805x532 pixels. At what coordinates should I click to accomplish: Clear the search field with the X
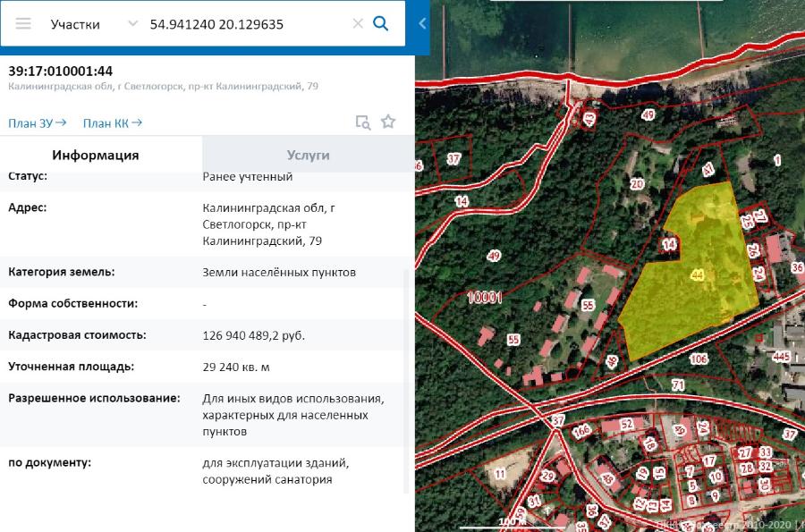[358, 24]
